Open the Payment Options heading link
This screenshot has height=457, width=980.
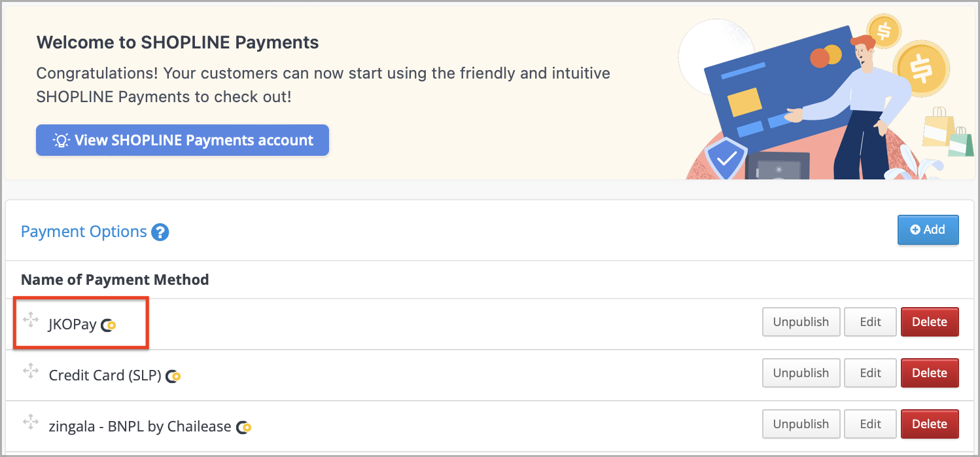(x=84, y=232)
